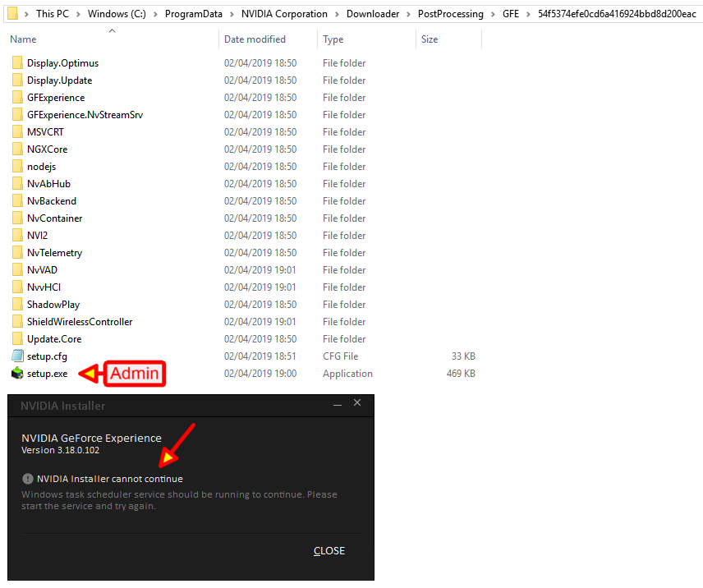Click the ShadowPlay folder icon
The image size is (703, 588).
[x=17, y=305]
